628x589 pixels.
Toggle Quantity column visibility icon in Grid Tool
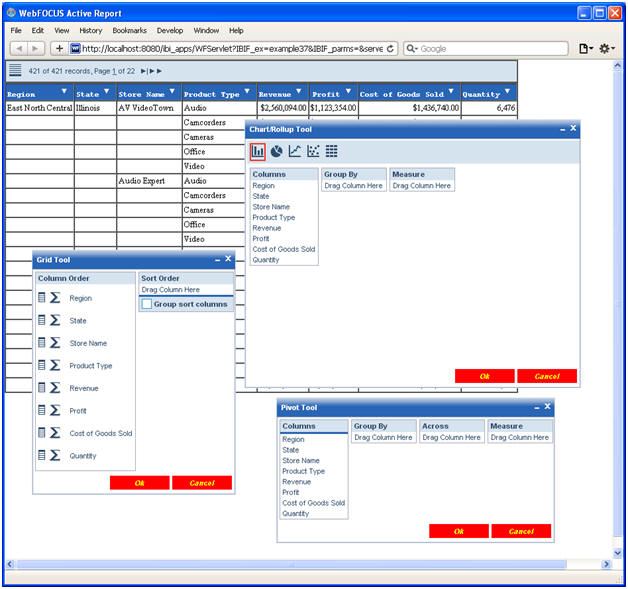coord(42,454)
